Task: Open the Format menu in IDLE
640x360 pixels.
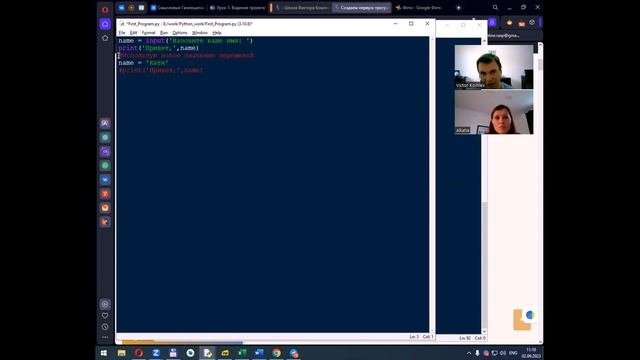Action: pyautogui.click(x=149, y=33)
